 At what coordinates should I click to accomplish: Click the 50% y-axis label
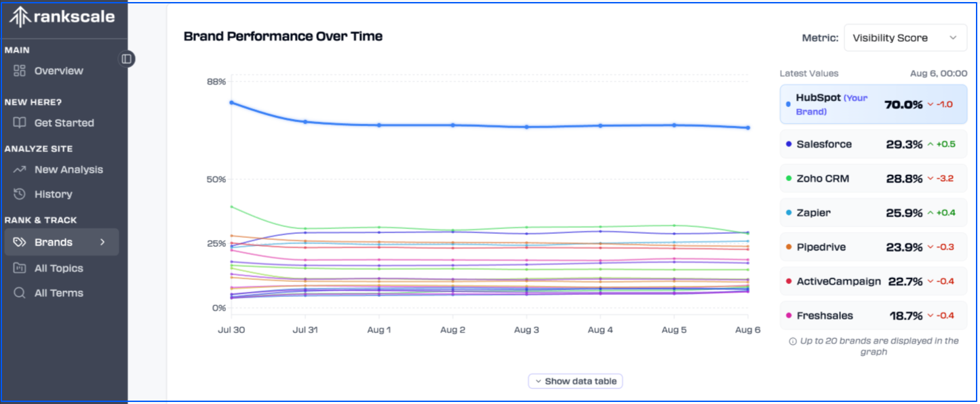point(216,180)
